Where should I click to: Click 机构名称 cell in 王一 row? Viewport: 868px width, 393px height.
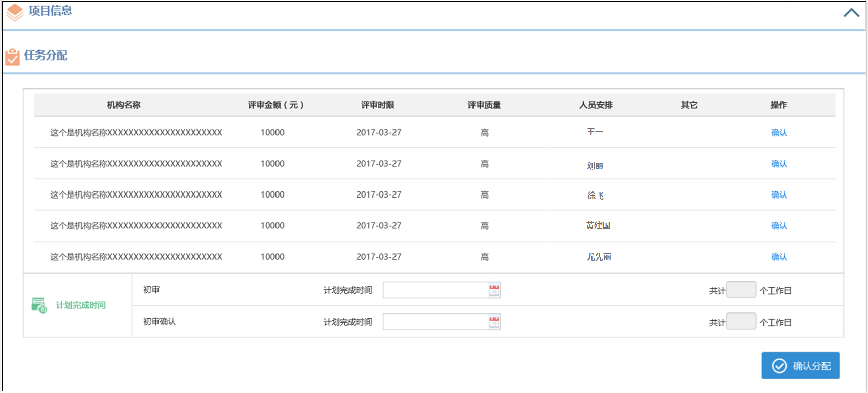coord(136,133)
